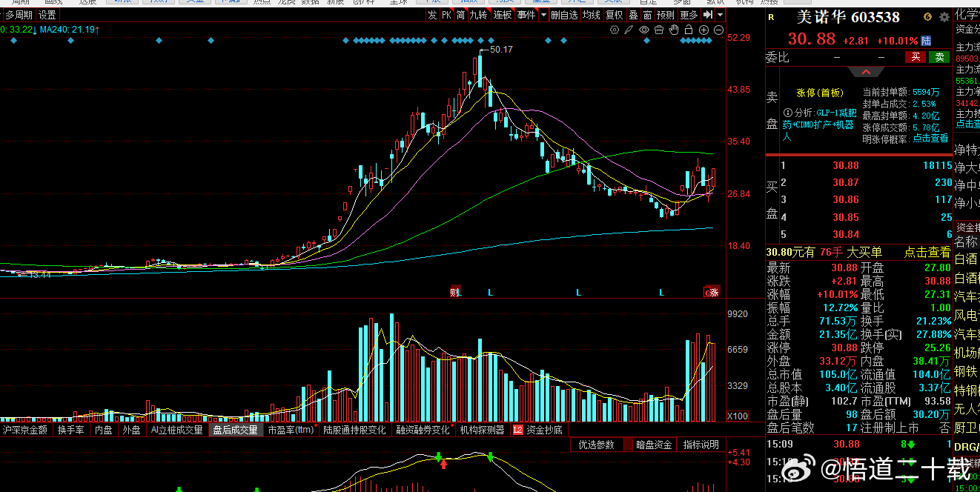980x492 pixels.
Task: Expand the dropdown arrow after 事件
Action: coord(543,15)
